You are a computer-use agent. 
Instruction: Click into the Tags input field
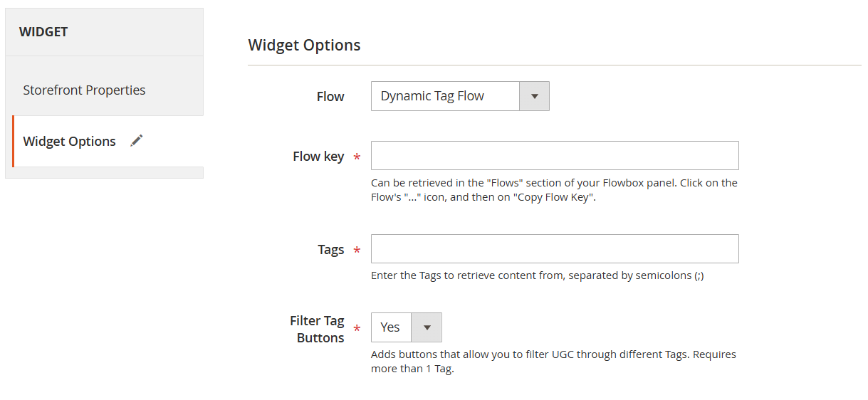[555, 249]
